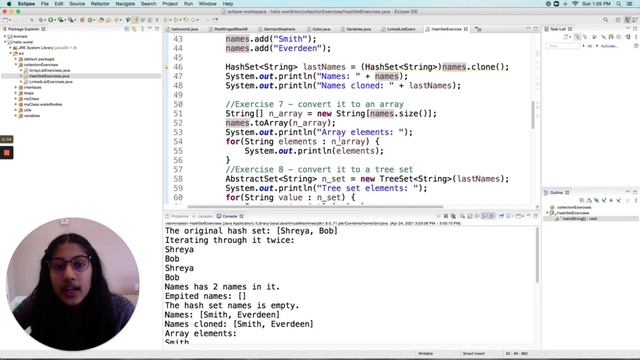Click Remove All Terminated Launches icon

pos(453,216)
